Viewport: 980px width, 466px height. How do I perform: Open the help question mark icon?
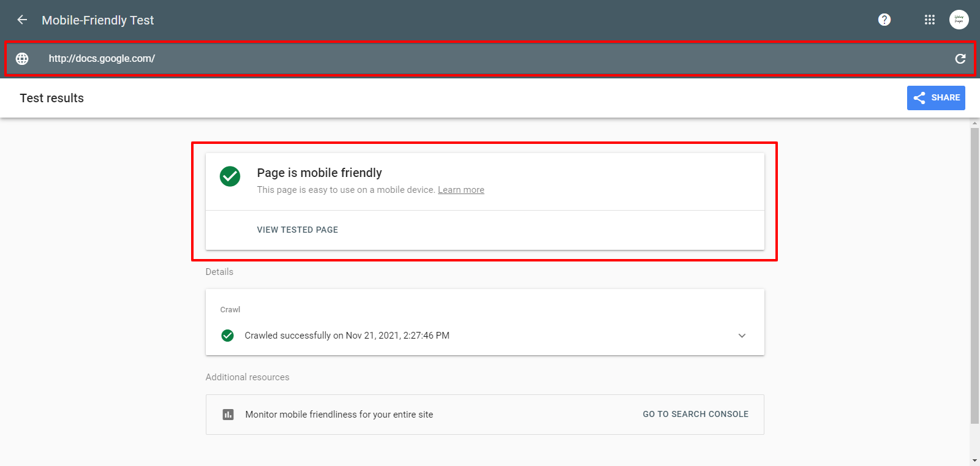coord(884,20)
